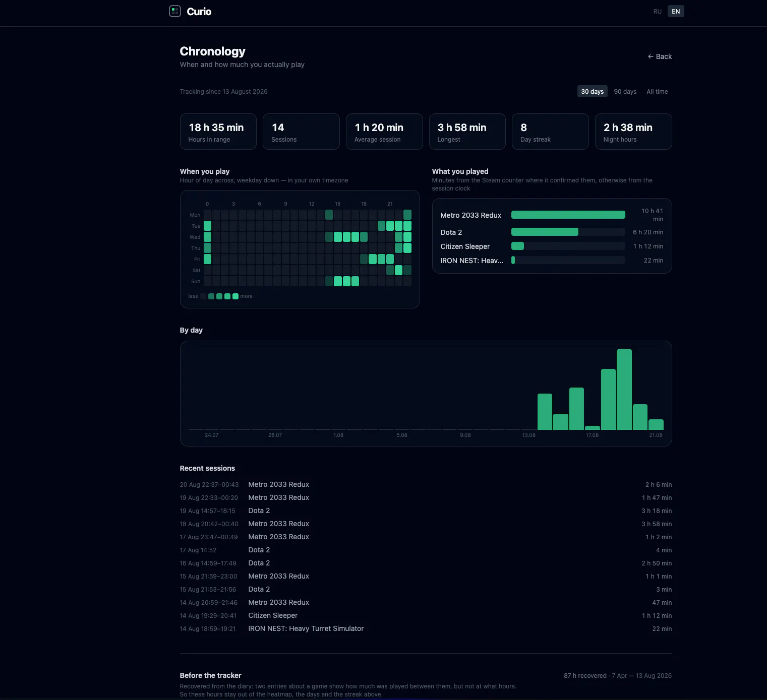The image size is (767, 700).
Task: Click the brightest 'more' legend swatch
Action: pos(235,296)
